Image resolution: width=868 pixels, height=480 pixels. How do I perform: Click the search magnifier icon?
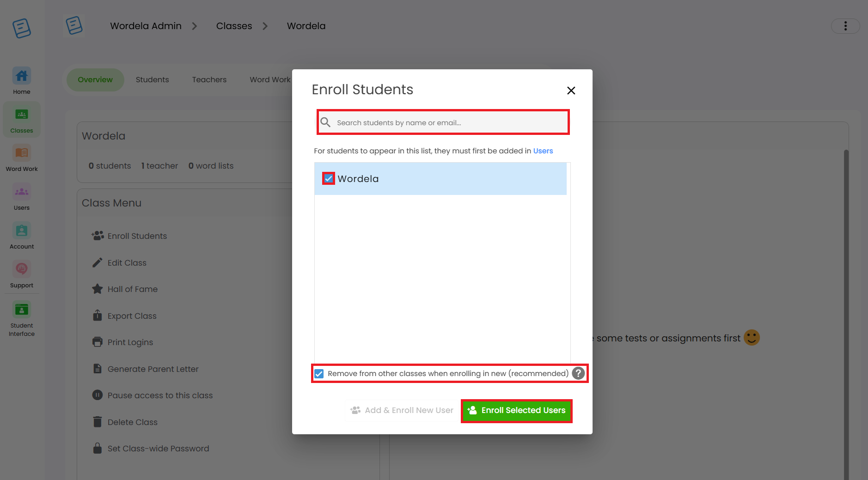pos(326,122)
